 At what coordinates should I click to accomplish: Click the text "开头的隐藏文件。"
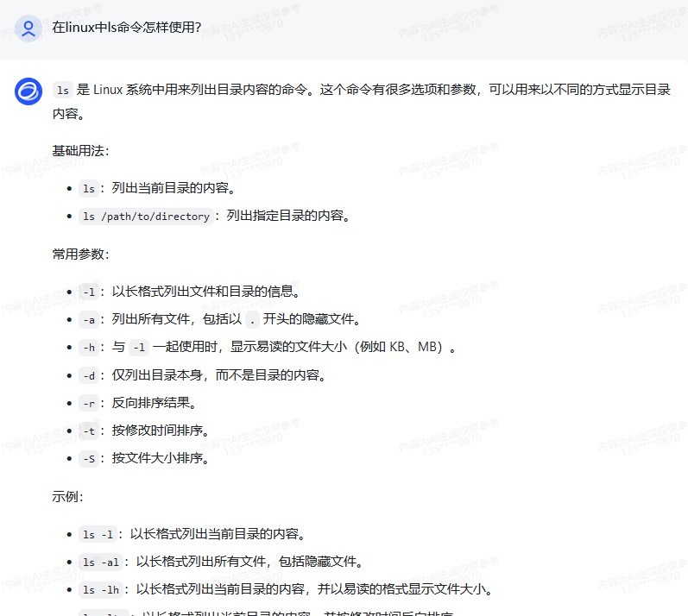(x=312, y=319)
